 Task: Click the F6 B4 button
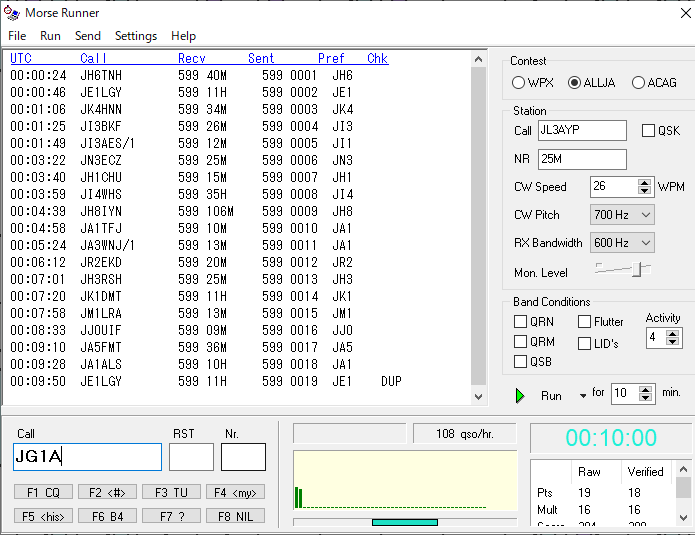[107, 516]
